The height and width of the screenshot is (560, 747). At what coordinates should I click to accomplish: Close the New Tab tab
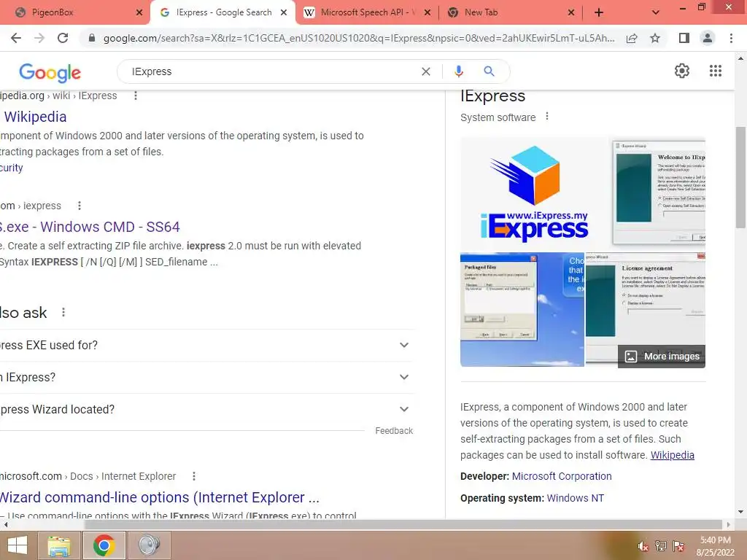[571, 12]
